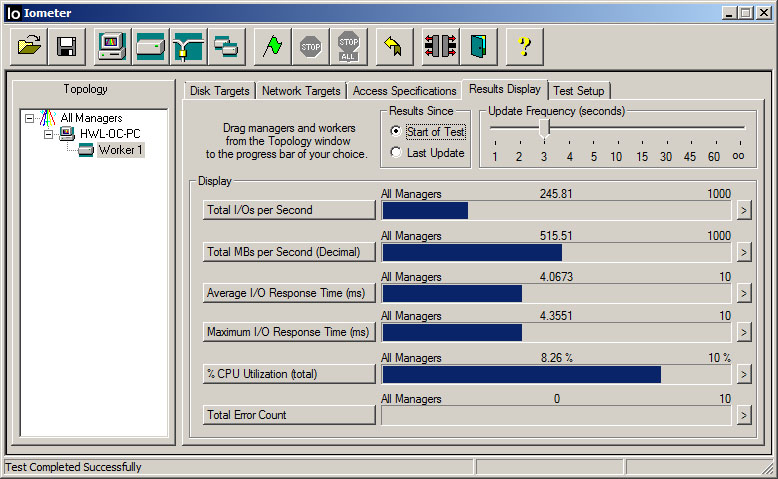The width and height of the screenshot is (778, 479).
Task: Add a new disk worker icon
Action: tap(150, 47)
